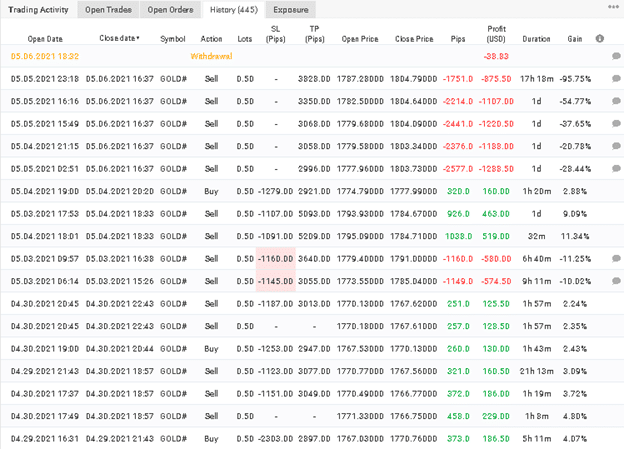Open comment icon on the -1188.00 profit row
This screenshot has height=449, width=624.
click(x=616, y=146)
